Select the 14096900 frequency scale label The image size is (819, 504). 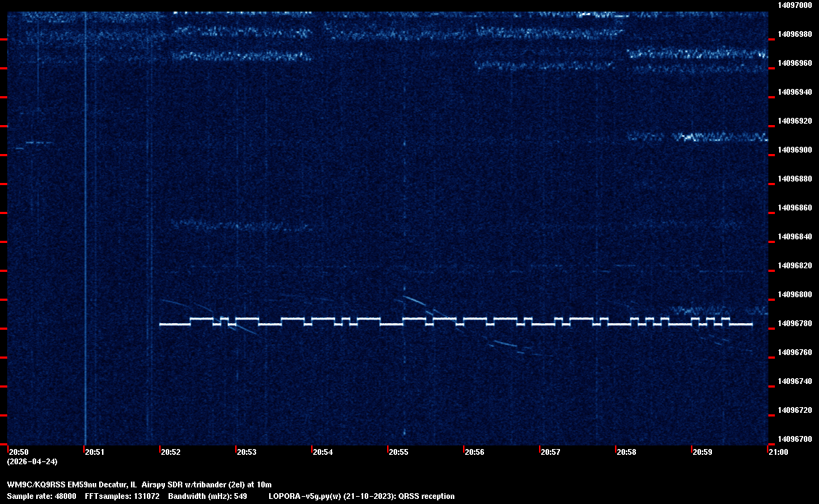click(794, 150)
